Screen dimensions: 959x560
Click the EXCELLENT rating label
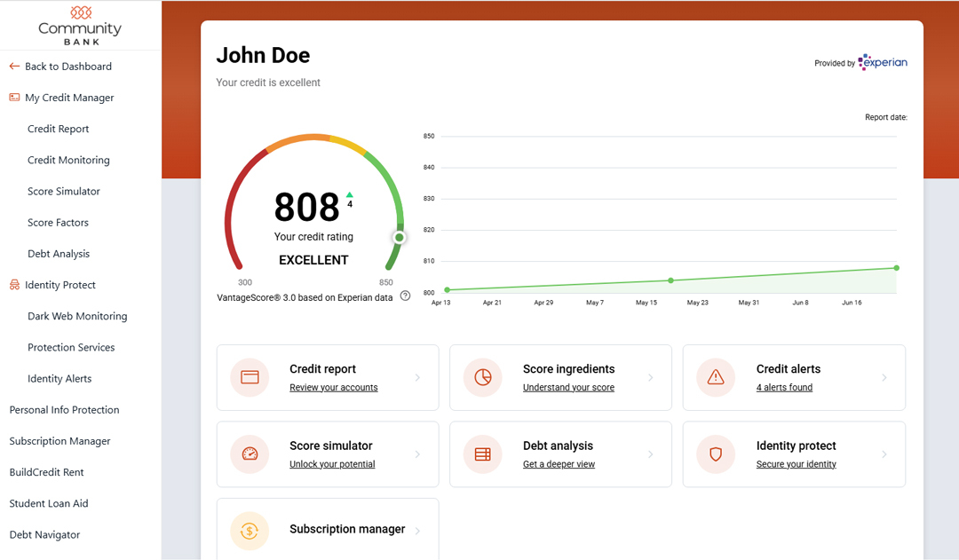[313, 260]
